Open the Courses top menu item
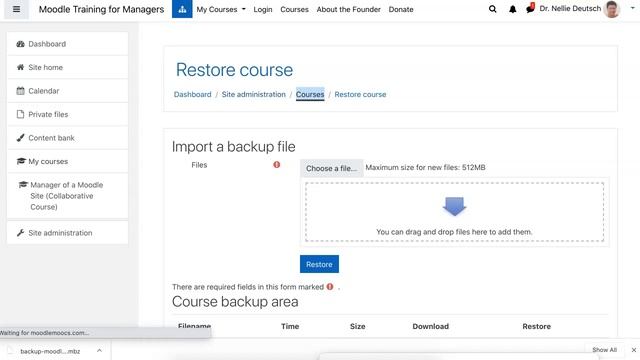 [x=294, y=9]
